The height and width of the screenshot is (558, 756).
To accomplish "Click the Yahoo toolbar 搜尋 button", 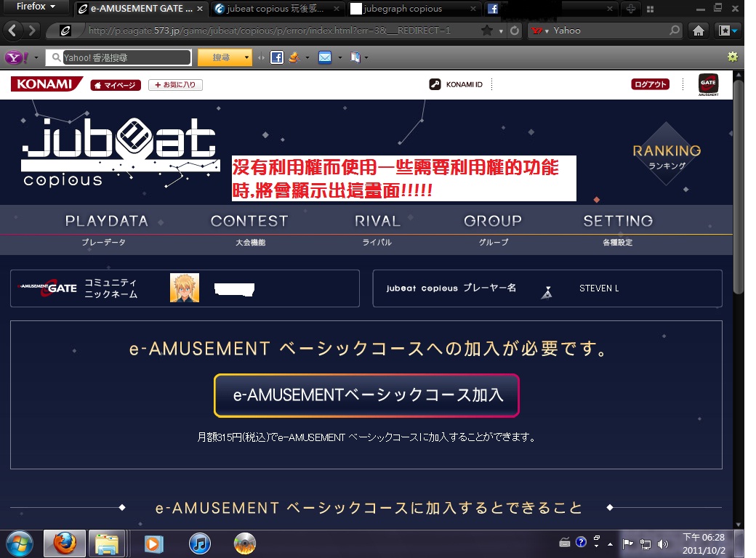I will point(220,58).
